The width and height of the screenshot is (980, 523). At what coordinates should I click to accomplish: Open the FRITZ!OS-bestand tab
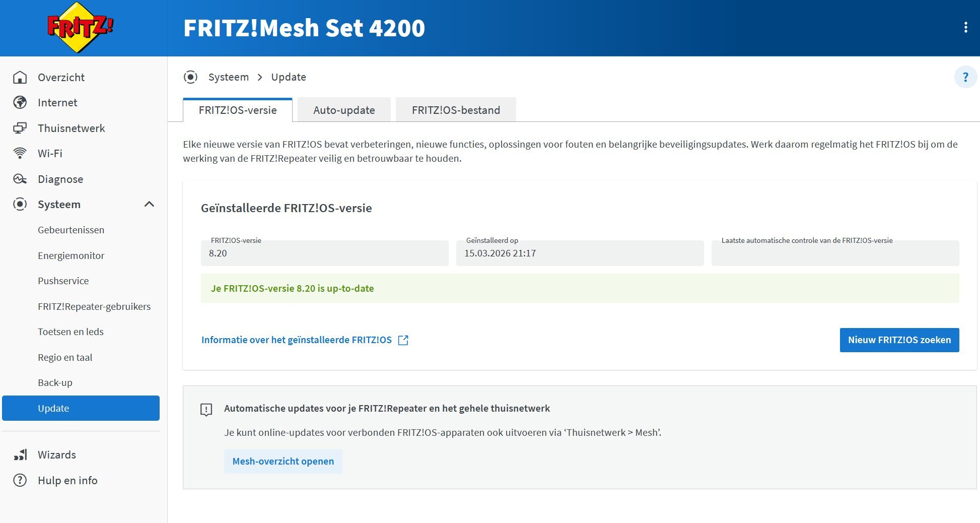[456, 110]
